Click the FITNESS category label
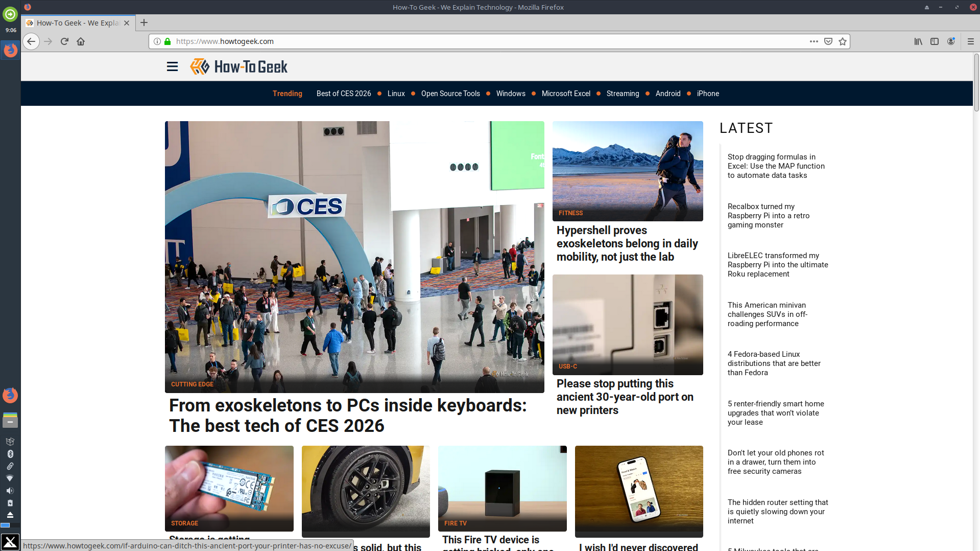Image resolution: width=980 pixels, height=551 pixels. pyautogui.click(x=570, y=213)
